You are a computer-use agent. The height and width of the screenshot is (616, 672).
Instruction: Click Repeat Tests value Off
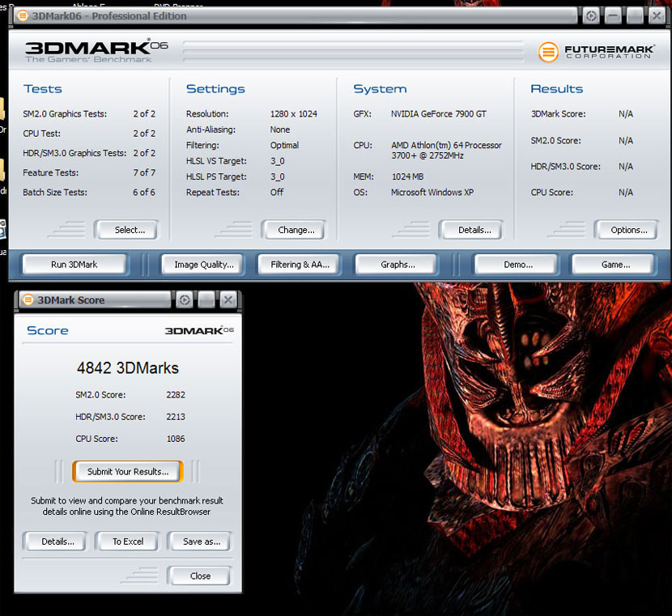[x=276, y=193]
